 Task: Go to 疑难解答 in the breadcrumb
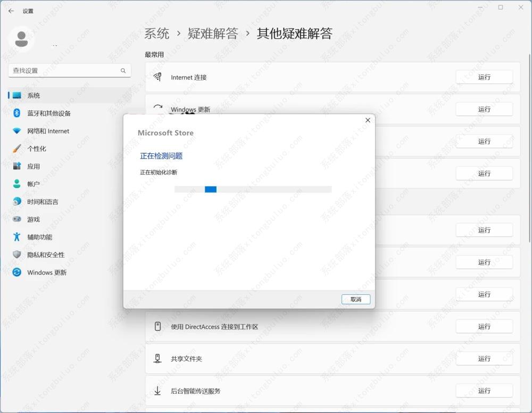pos(213,34)
